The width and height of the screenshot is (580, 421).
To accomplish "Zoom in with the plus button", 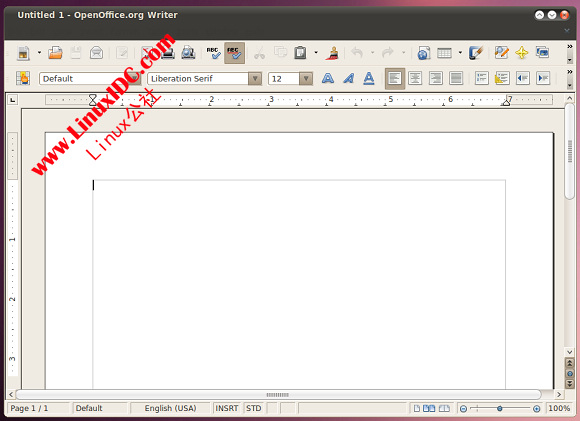I will tap(536, 408).
